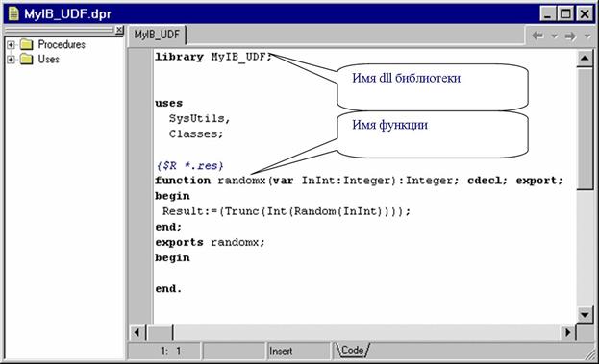Screen dimensions: 599x364
Task: Open the back history dropdown arrow
Action: (554, 36)
